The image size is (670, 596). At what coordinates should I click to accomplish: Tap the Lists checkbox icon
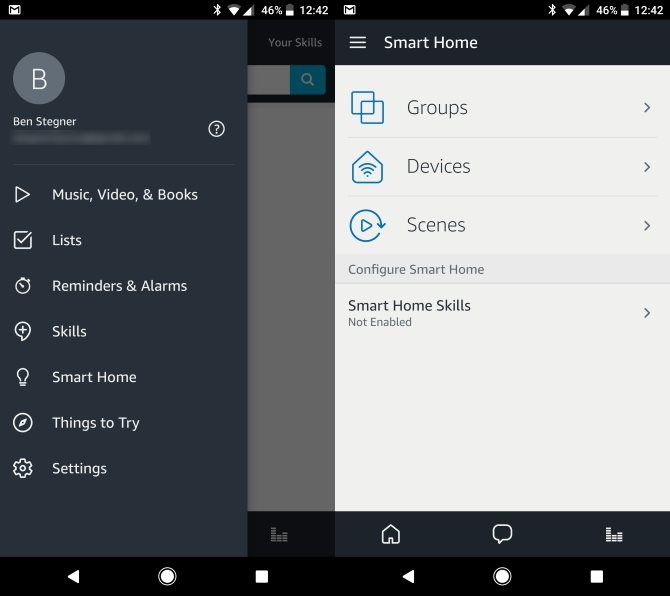23,240
